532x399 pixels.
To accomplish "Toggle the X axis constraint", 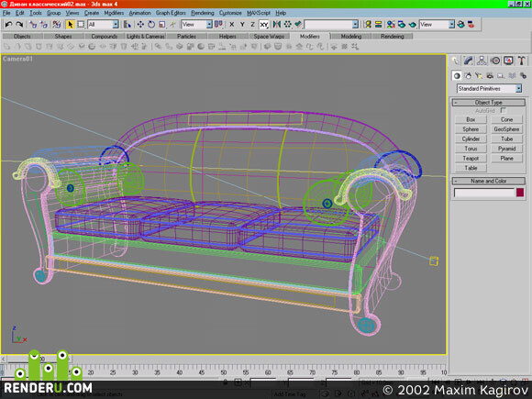I will (x=232, y=25).
